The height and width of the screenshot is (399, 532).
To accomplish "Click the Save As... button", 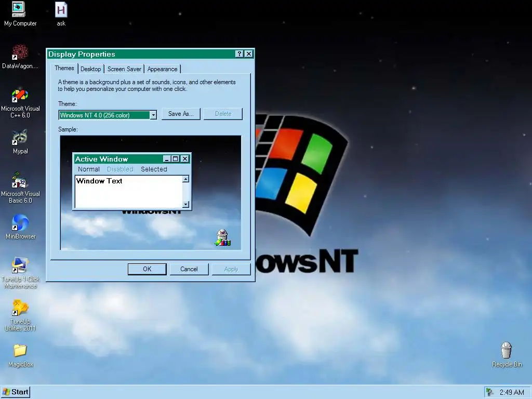I will [181, 114].
